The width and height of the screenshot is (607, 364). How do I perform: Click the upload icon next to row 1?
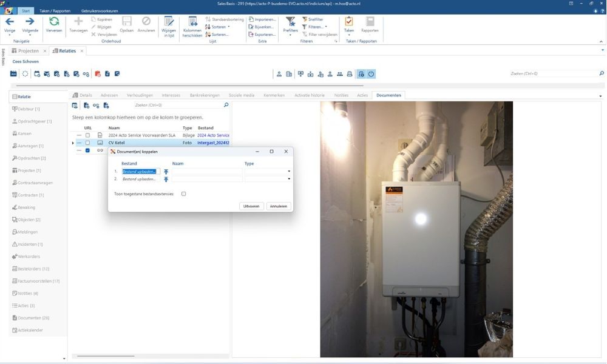coord(166,172)
